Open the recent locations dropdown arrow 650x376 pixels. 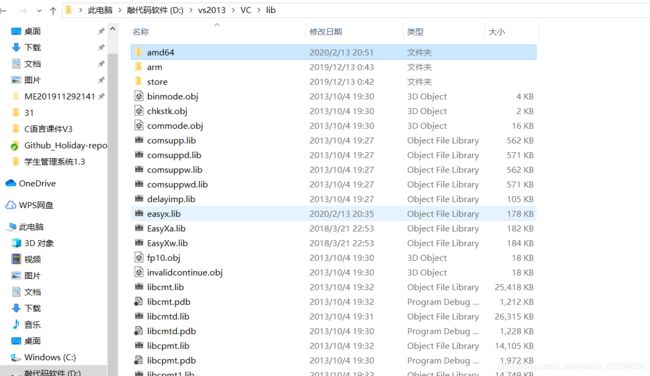tap(39, 11)
